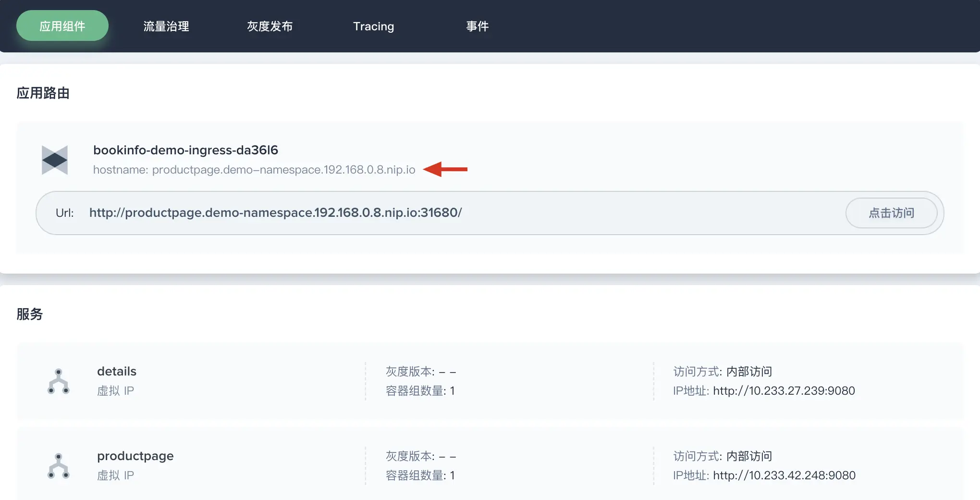Image resolution: width=980 pixels, height=500 pixels.
Task: Click productpage IP address http://10.233.42.248:9080
Action: [x=784, y=475]
